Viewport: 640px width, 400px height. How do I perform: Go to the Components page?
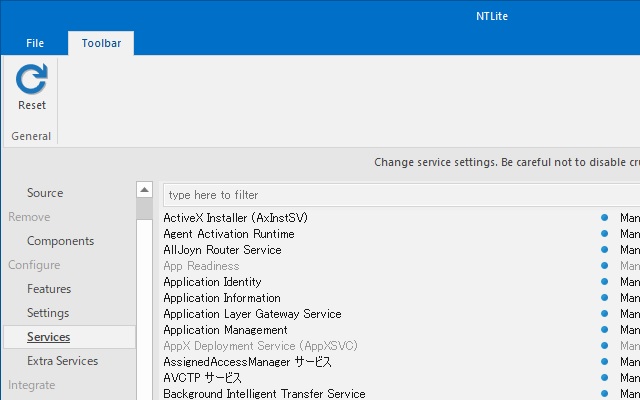60,241
